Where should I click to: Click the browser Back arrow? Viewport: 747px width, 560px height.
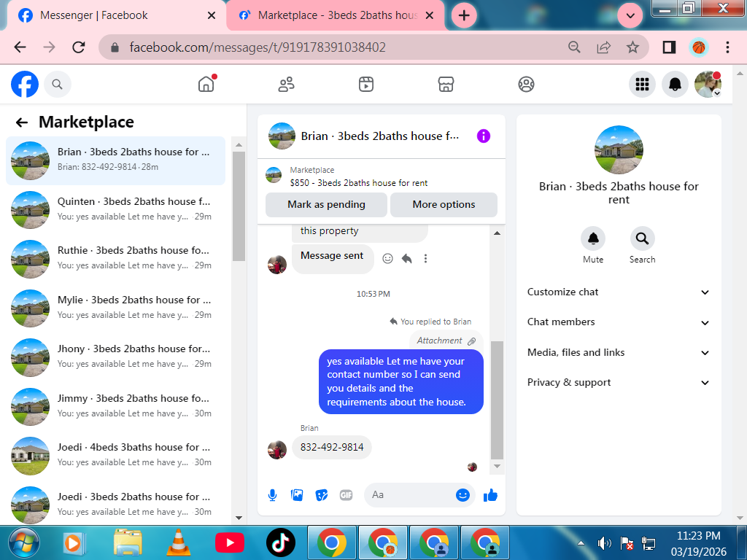20,47
